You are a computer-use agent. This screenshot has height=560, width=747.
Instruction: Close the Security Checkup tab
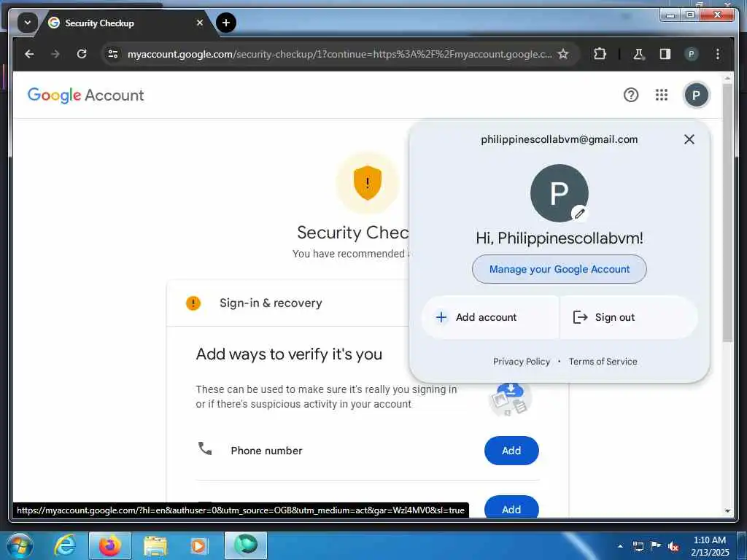[200, 23]
